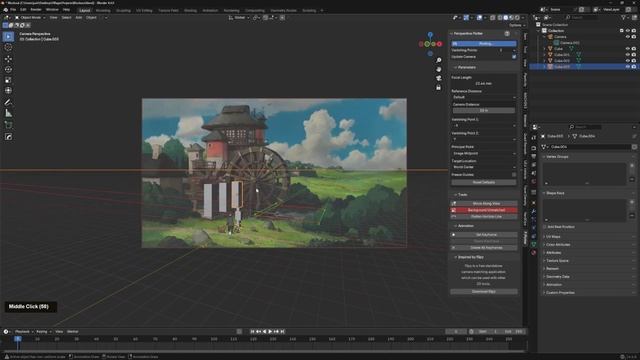640x360 pixels.
Task: Open the Output properties tab
Action: [x=533, y=157]
